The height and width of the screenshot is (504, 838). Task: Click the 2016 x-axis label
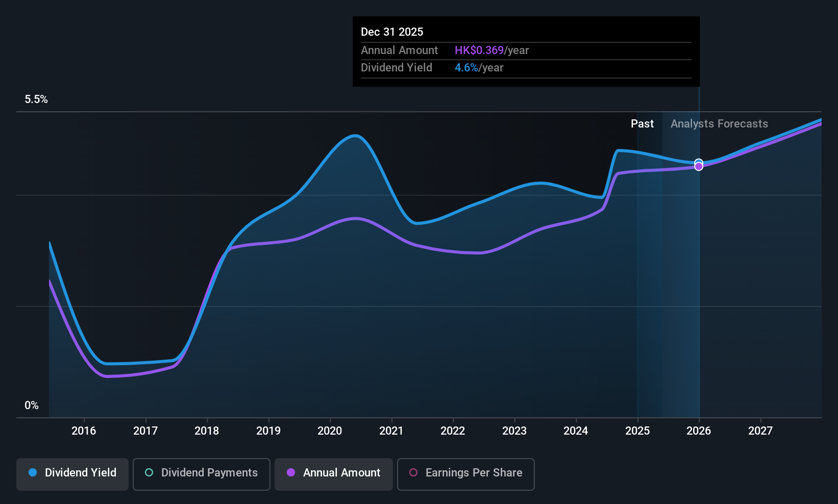pyautogui.click(x=84, y=431)
